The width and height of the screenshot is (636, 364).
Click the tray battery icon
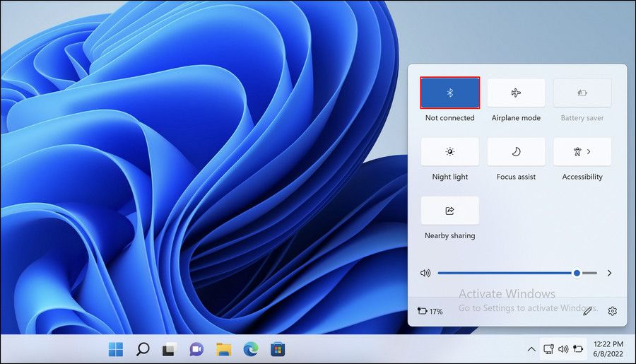pyautogui.click(x=578, y=348)
